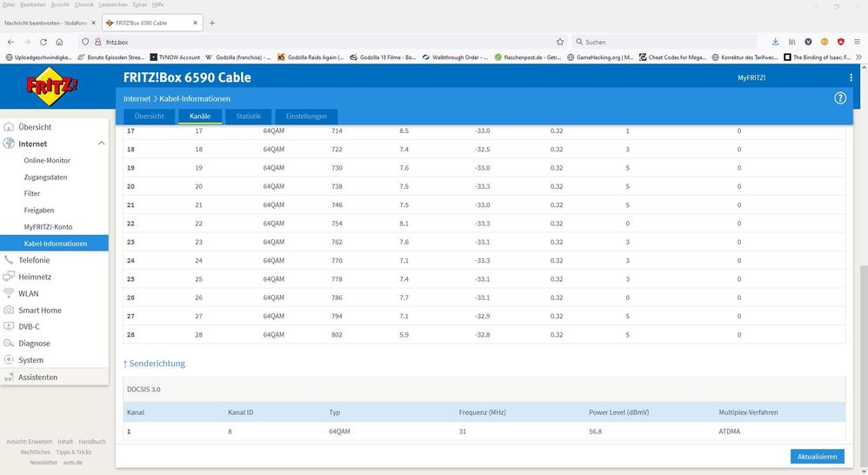Switch to the Statistik tab
The image size is (868, 475).
248,117
